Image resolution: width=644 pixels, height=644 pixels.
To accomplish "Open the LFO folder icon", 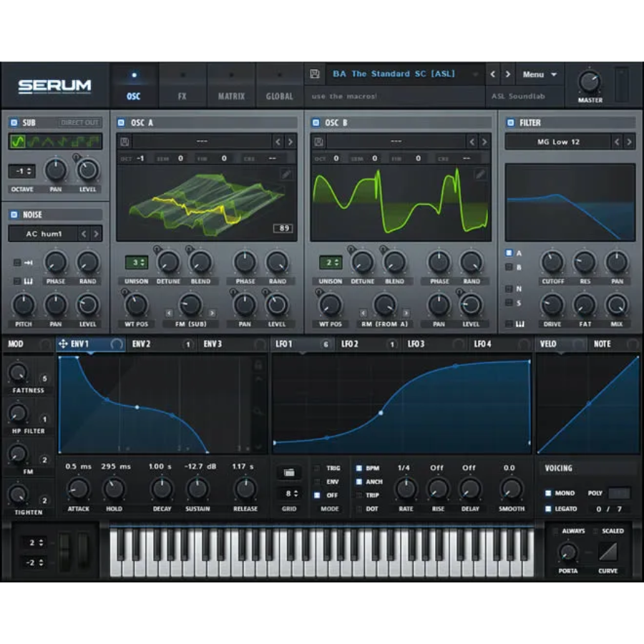I will click(288, 473).
